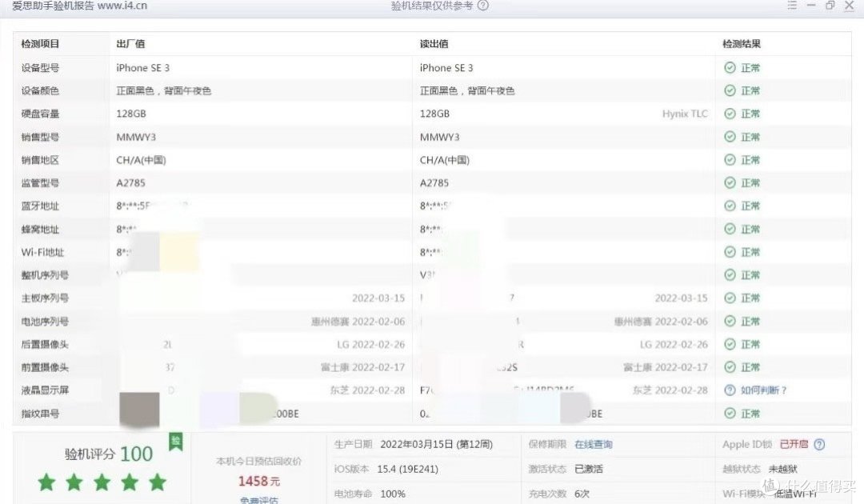864x504 pixels.
Task: Select the 出厂值 column header
Action: [x=130, y=44]
